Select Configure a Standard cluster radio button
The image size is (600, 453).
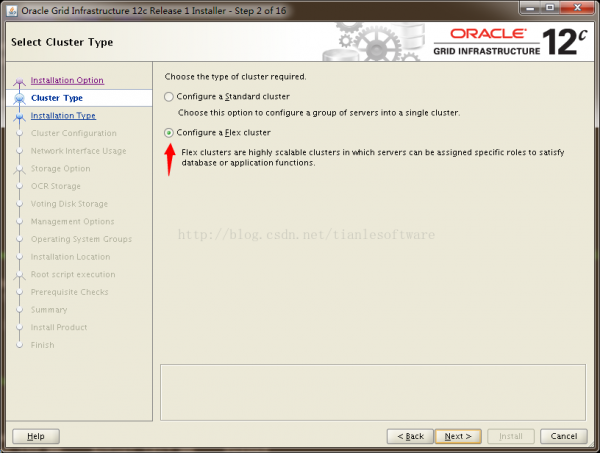pos(169,97)
